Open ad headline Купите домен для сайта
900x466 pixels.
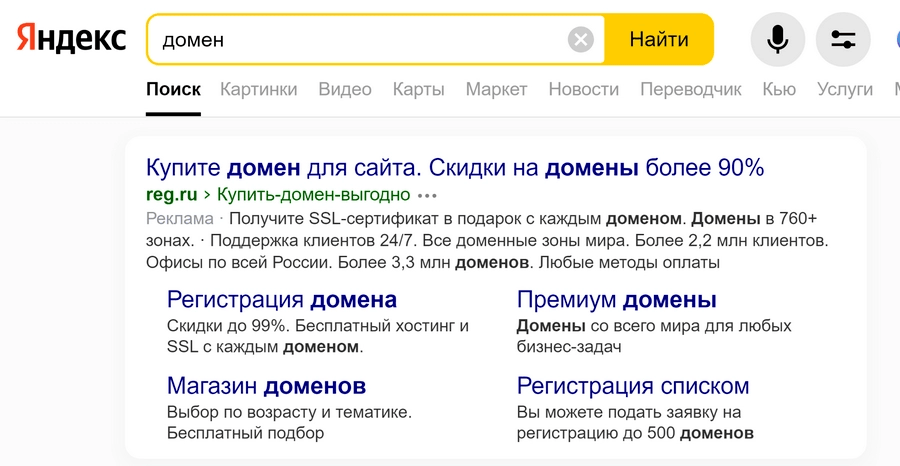click(x=455, y=168)
